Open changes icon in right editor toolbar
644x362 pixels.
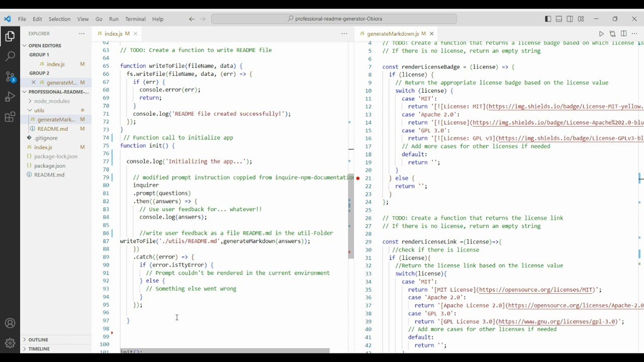(x=612, y=34)
